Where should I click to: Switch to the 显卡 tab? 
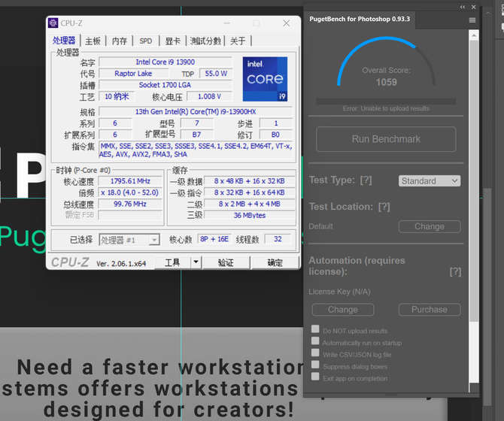coord(172,41)
